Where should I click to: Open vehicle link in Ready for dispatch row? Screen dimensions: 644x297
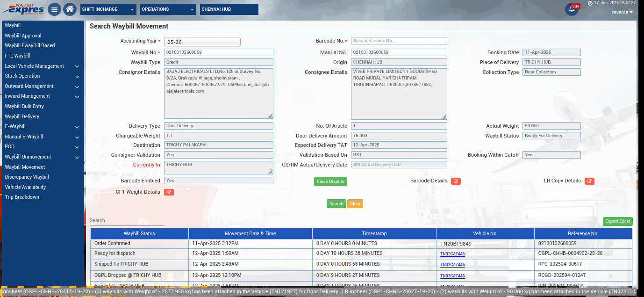[x=452, y=254]
